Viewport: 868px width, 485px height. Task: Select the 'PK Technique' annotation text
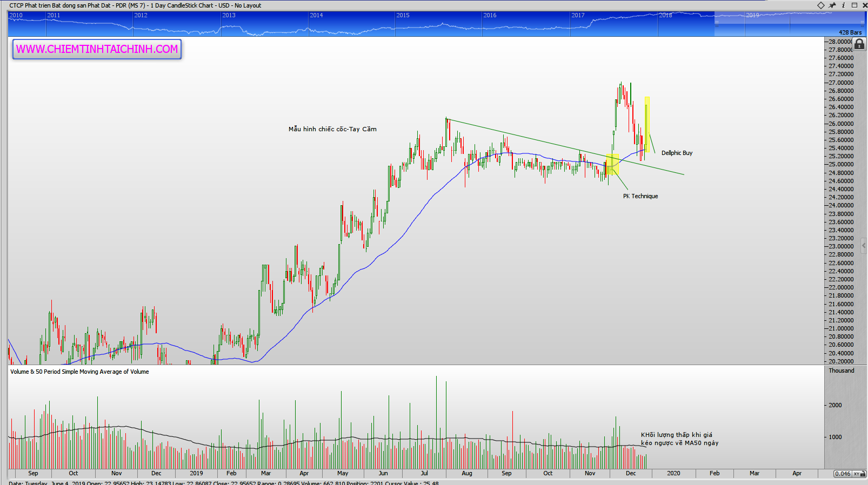pyautogui.click(x=640, y=196)
